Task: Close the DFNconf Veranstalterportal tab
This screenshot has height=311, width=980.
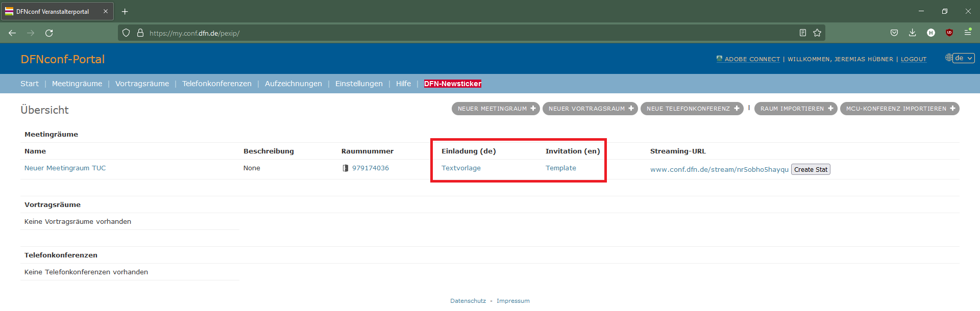Action: click(x=106, y=11)
